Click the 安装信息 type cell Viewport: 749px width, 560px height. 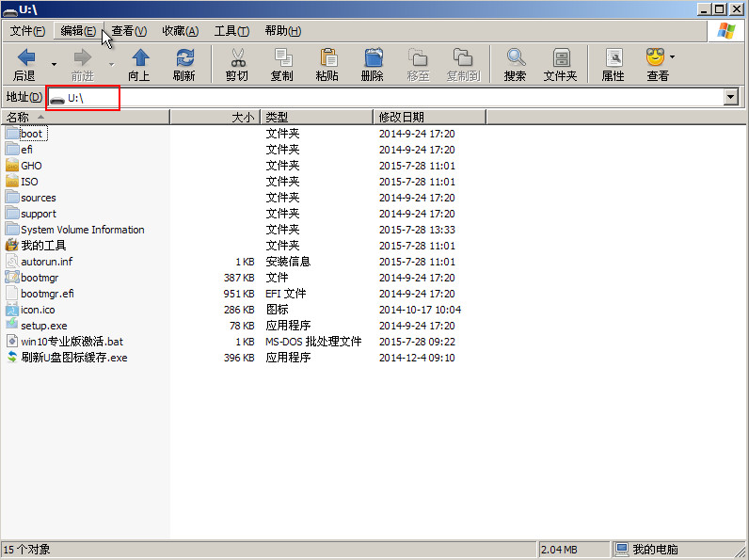coord(288,262)
